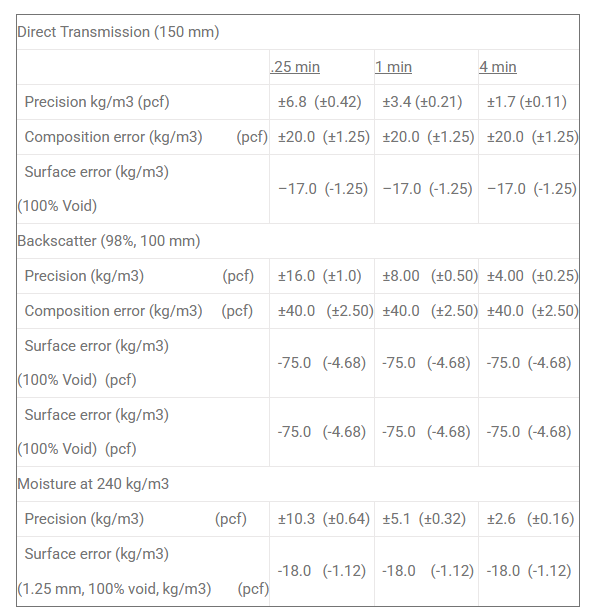Click the "Precision kg/m3 (pcf)" row label

97,102
